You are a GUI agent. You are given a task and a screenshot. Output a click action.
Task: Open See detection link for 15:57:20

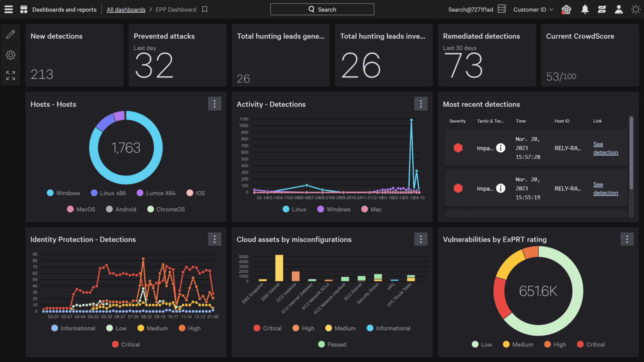tap(605, 148)
